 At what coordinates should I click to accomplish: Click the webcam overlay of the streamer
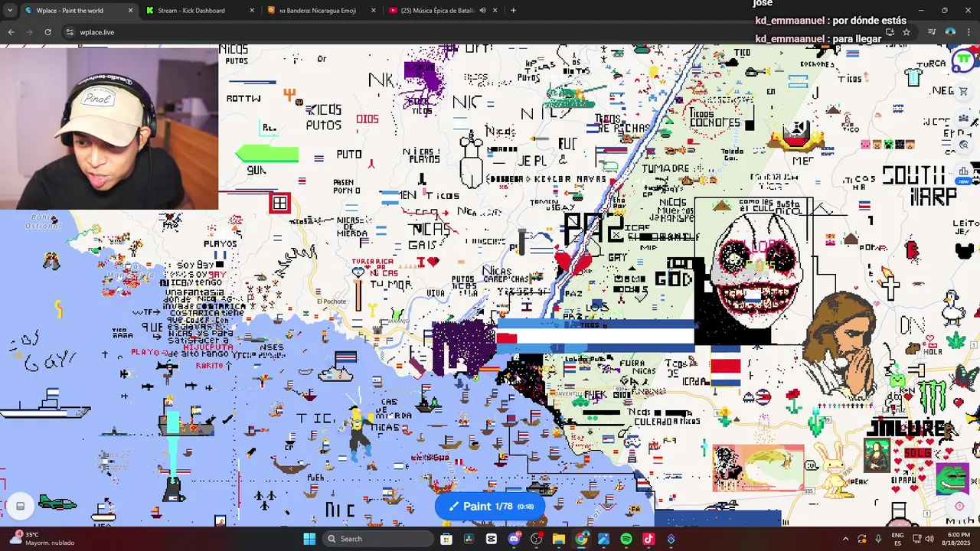pos(109,128)
